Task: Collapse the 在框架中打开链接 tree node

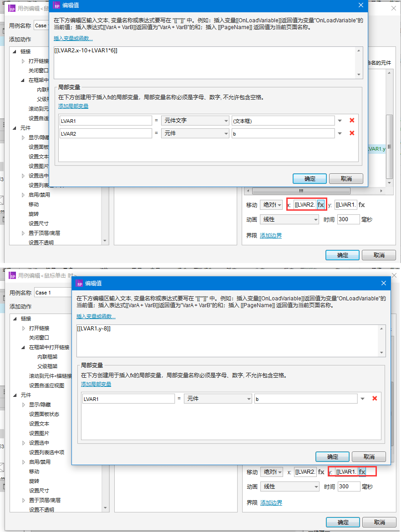Action: [23, 347]
